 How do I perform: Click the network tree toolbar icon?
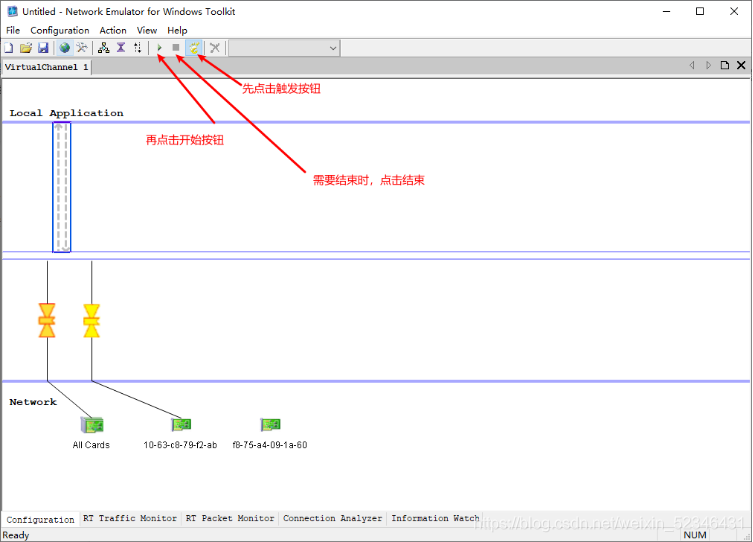click(103, 48)
